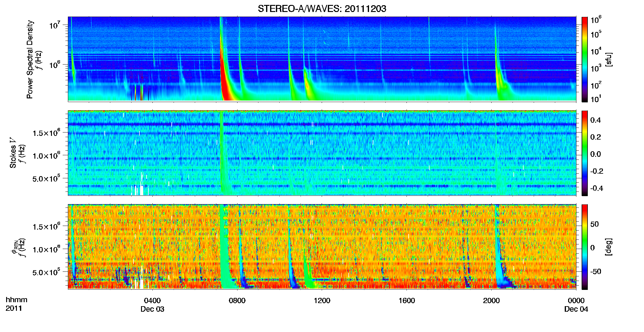This screenshot has width=644, height=332.
Task: Click the 0.4 value on Stokes colorbar
Action: point(595,120)
